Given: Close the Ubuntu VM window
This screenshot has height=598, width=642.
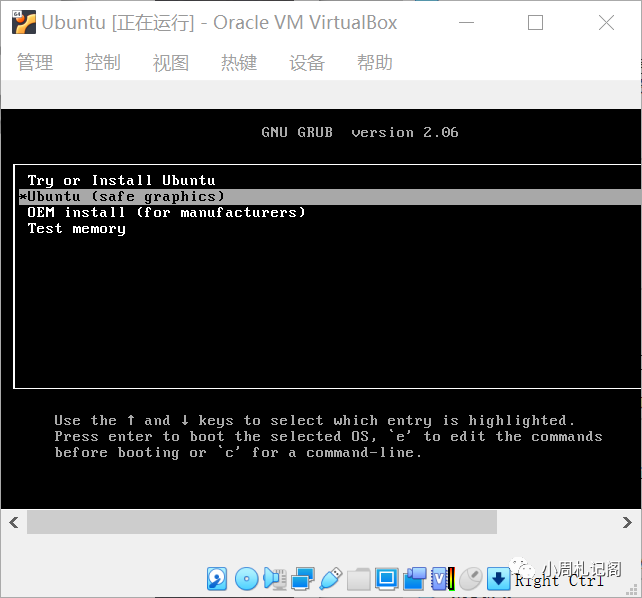Looking at the screenshot, I should pos(606,23).
